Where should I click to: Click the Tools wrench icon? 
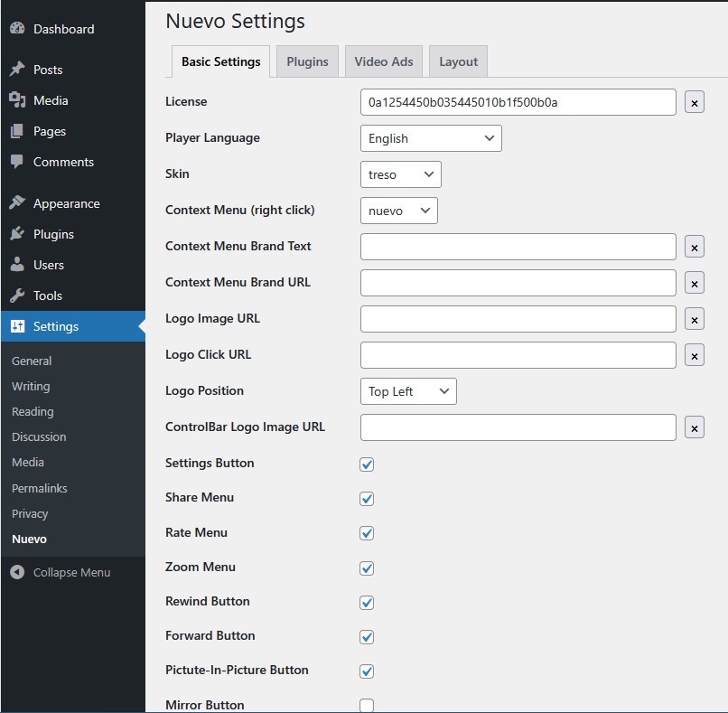click(x=17, y=296)
